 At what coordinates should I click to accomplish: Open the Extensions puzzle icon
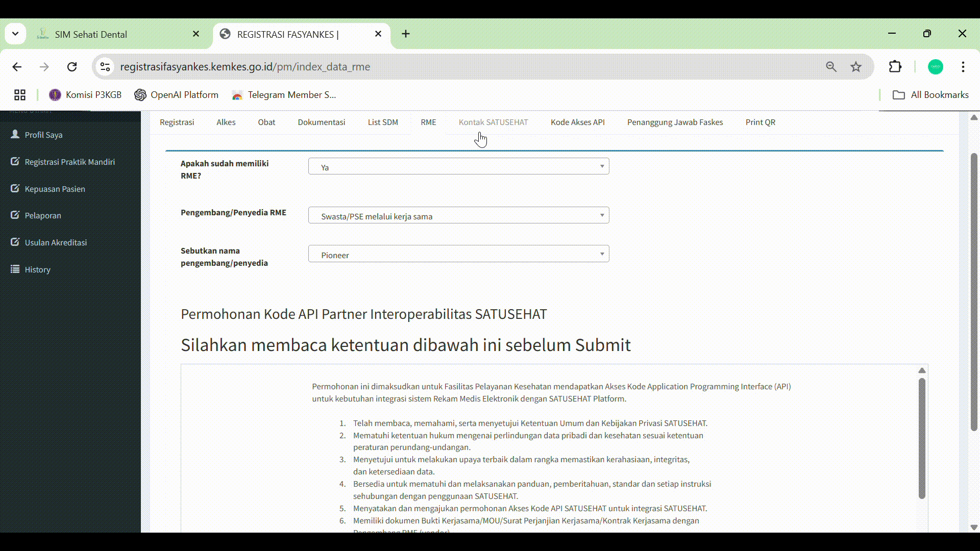tap(895, 67)
